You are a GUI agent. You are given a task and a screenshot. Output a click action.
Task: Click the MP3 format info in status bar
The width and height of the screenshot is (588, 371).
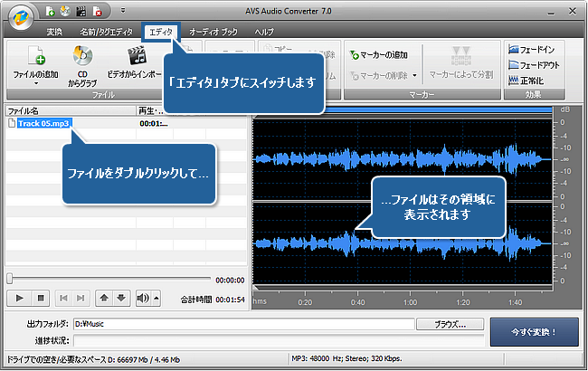pyautogui.click(x=346, y=358)
